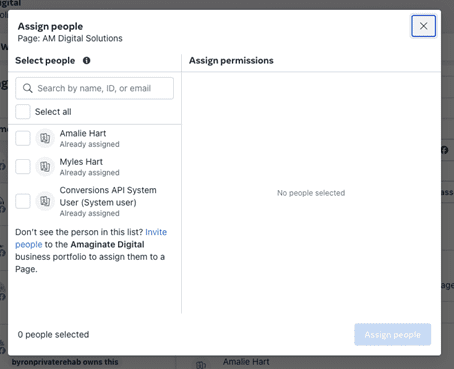The height and width of the screenshot is (369, 454).
Task: Click the Assign people button
Action: pyautogui.click(x=393, y=334)
